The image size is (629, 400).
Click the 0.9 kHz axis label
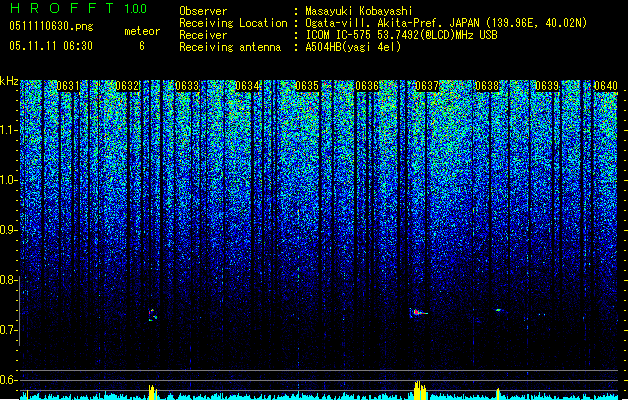coord(9,230)
